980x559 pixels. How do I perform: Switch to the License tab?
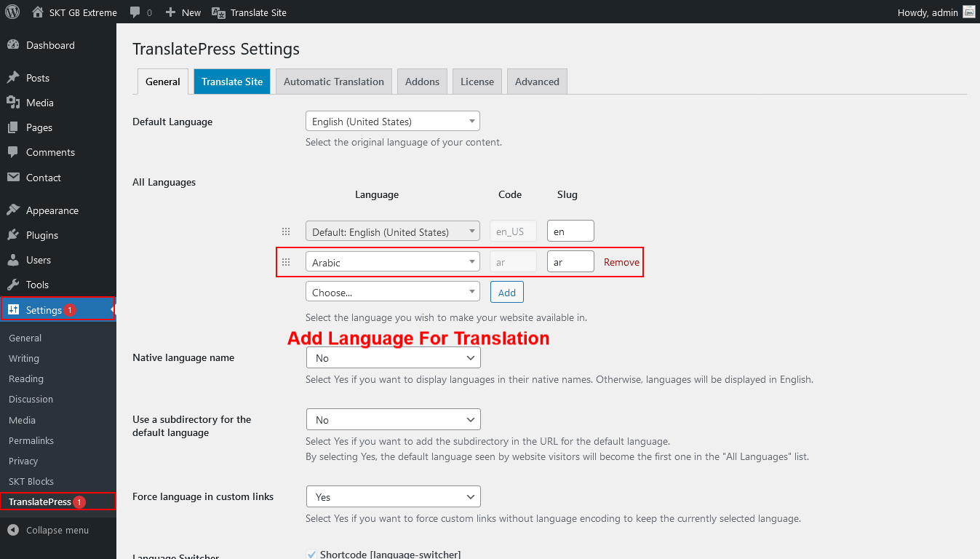477,82
